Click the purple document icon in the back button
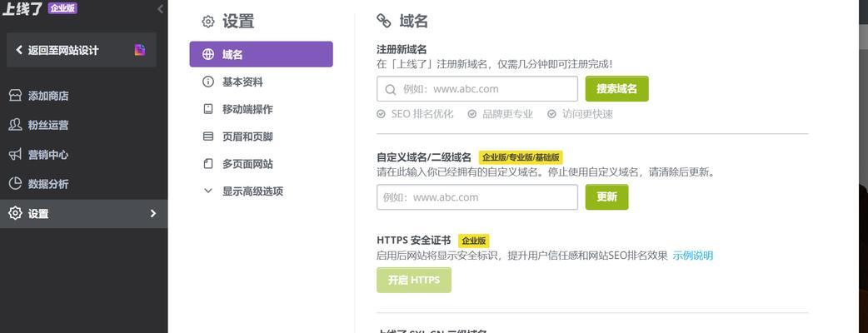 139,50
